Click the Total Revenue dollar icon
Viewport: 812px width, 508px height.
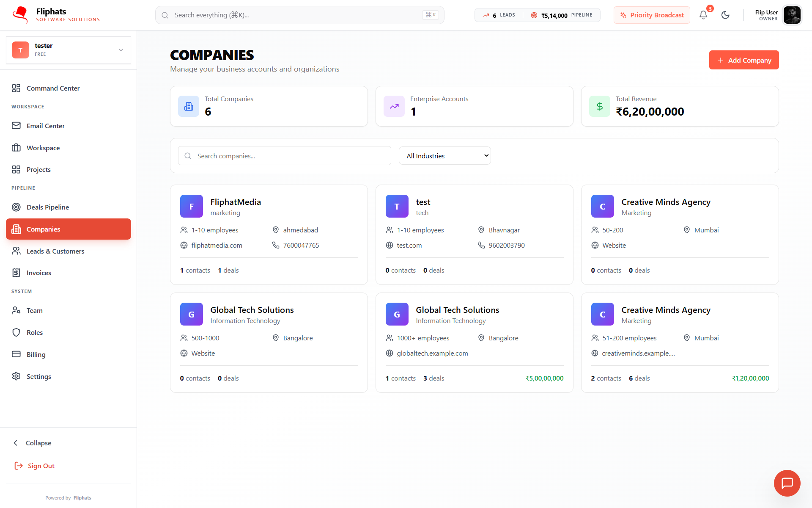tap(599, 106)
